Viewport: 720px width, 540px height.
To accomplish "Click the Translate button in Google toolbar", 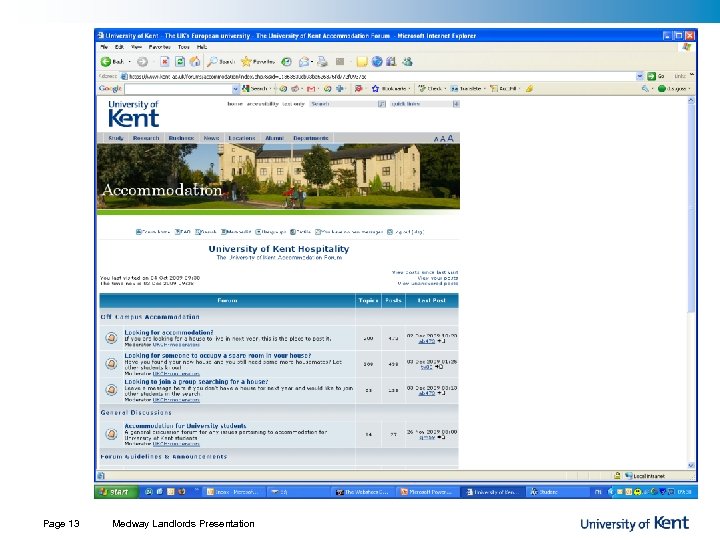I will pyautogui.click(x=467, y=89).
